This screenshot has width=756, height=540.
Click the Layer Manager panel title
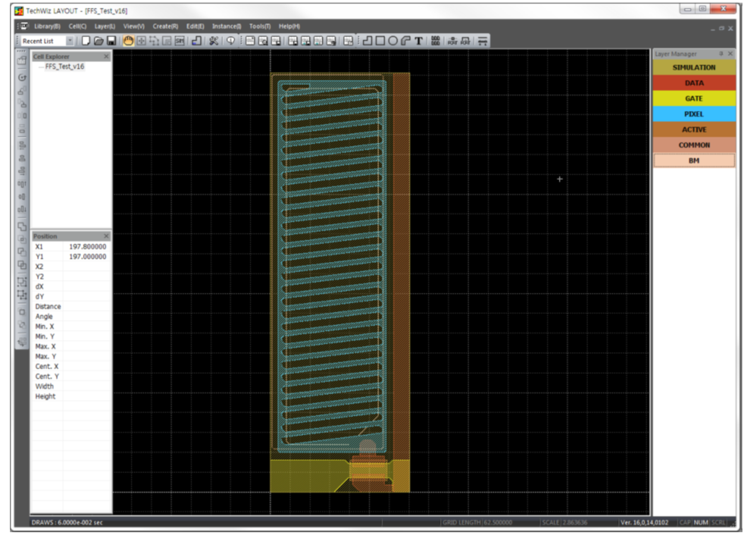[675, 54]
